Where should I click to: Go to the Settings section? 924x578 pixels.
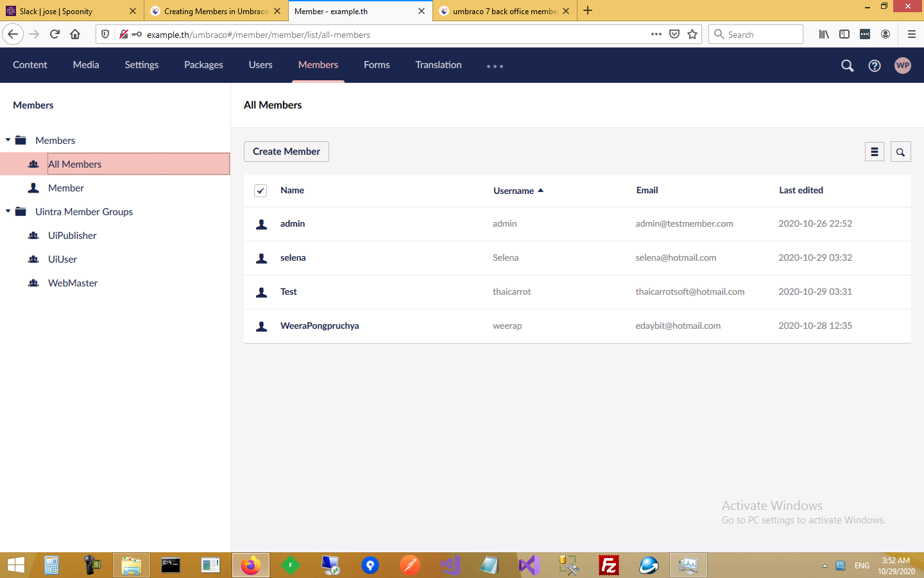(x=141, y=65)
